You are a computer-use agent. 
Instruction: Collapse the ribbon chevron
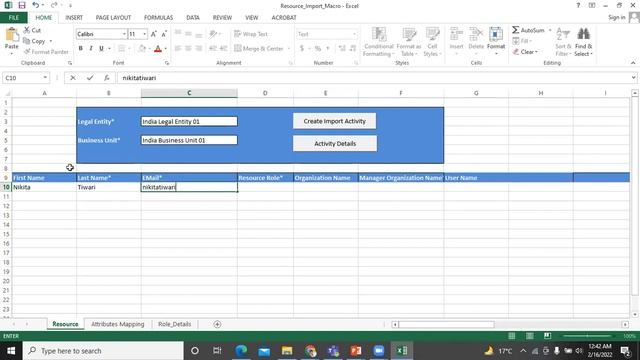pyautogui.click(x=633, y=63)
